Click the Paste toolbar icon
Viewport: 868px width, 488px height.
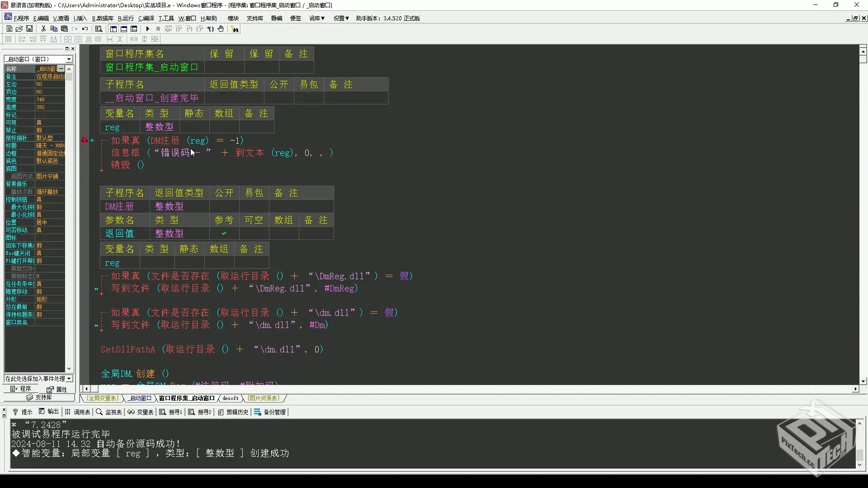point(64,28)
